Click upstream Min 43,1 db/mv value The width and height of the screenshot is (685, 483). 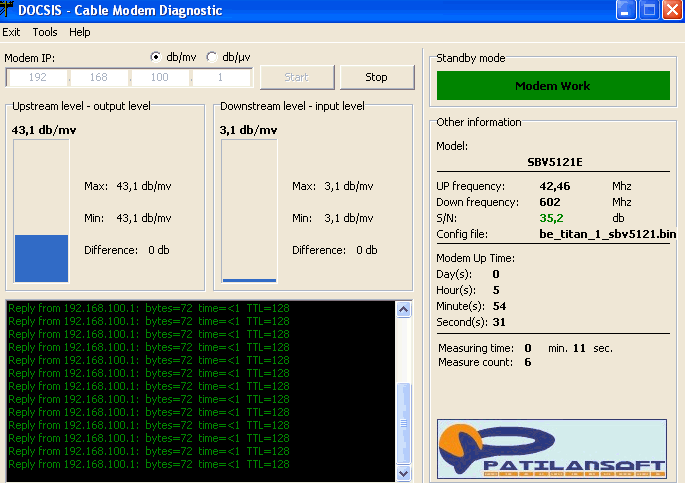tap(144, 218)
